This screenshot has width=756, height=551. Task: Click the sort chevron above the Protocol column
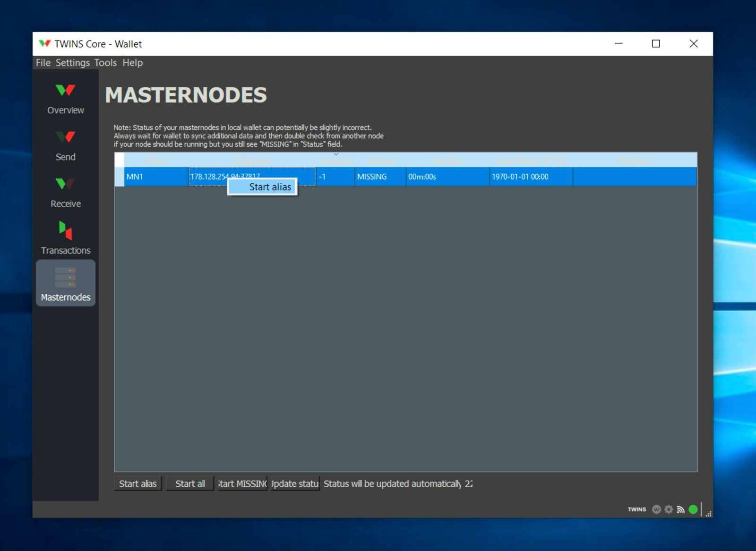click(336, 154)
